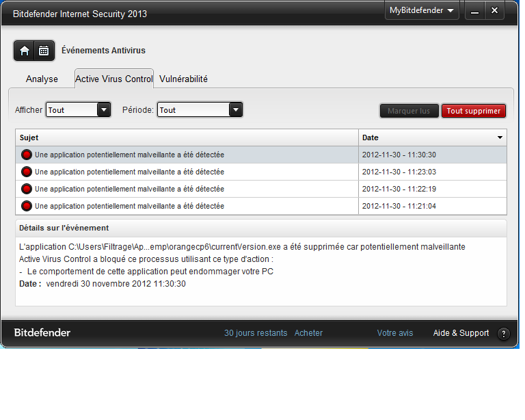
Task: Expand the Afficher filter dropdown
Action: [x=104, y=109]
